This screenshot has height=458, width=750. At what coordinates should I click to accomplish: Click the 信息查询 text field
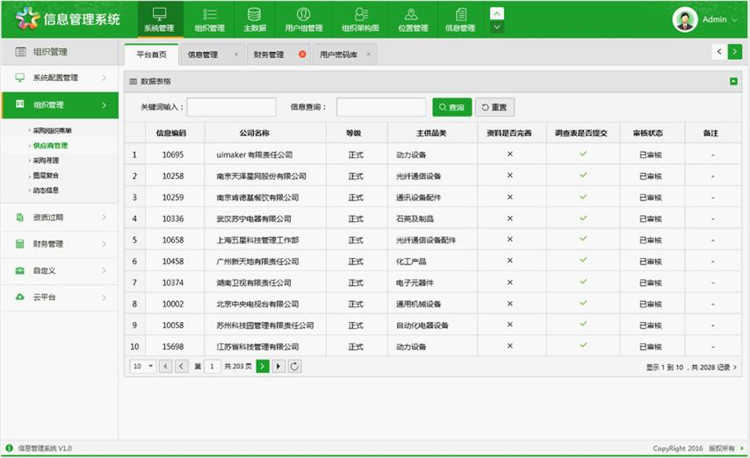click(x=381, y=107)
